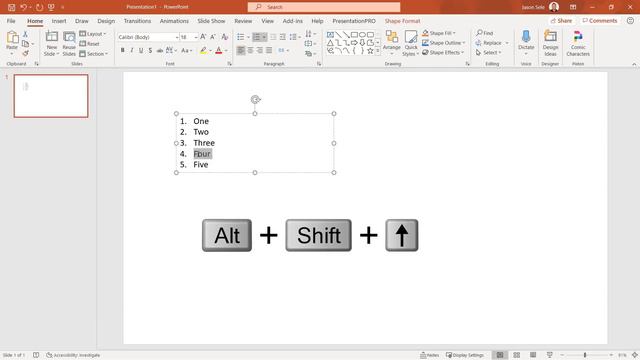Select the rectangle shape in gallery
This screenshot has width=640, height=360.
click(x=354, y=35)
